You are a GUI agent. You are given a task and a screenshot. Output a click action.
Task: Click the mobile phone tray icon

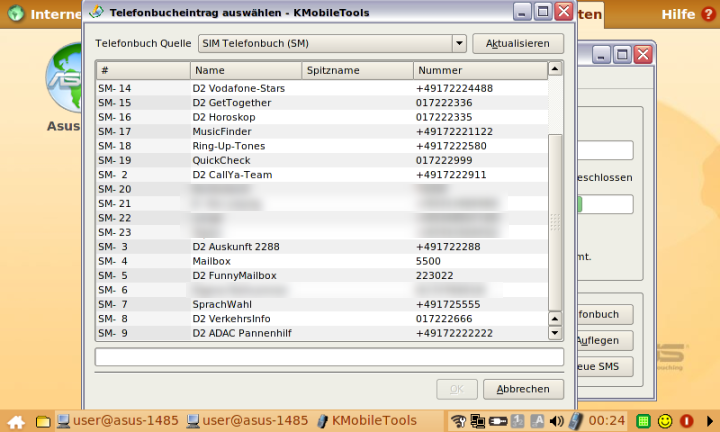[576, 421]
